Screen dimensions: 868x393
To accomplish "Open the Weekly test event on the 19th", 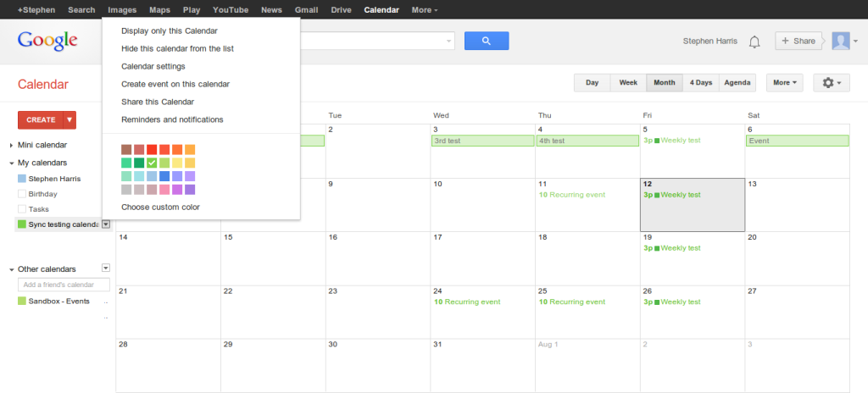I will [672, 248].
